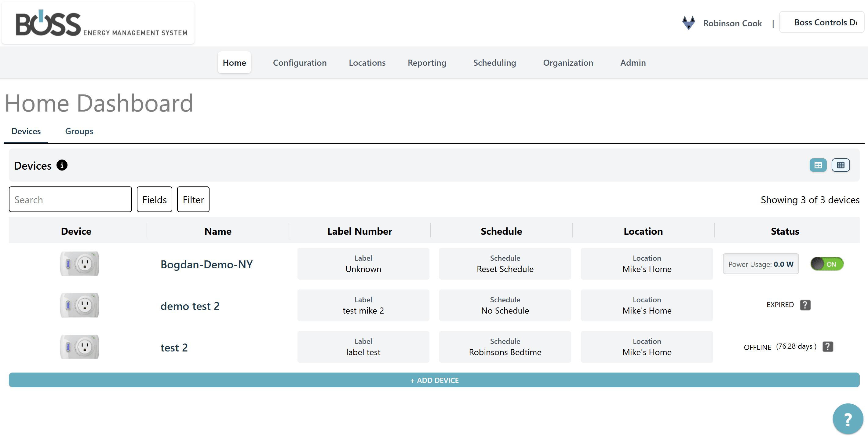Turn off the Bogdan-Demo-NY power toggle
The width and height of the screenshot is (868, 445).
[x=826, y=264]
